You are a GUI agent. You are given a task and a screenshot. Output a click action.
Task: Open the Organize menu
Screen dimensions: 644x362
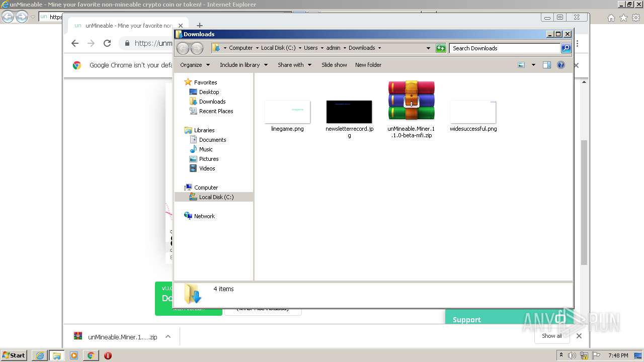[x=194, y=65]
